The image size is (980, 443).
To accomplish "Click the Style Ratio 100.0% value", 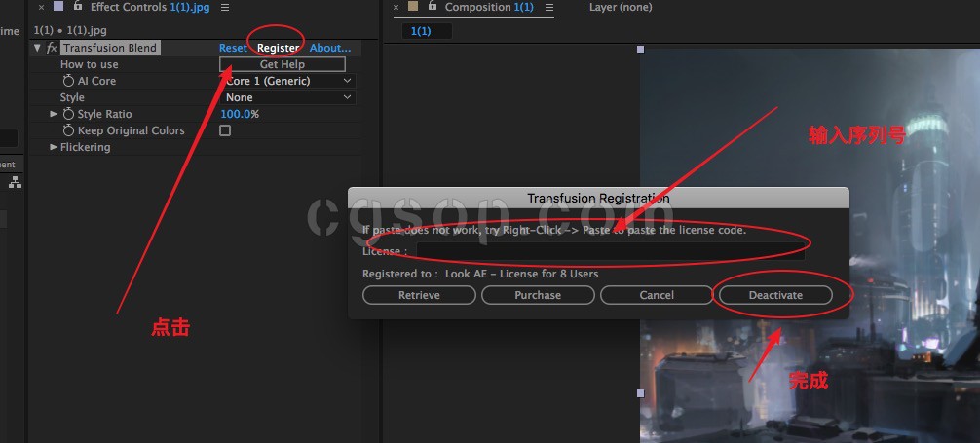I will pos(240,114).
